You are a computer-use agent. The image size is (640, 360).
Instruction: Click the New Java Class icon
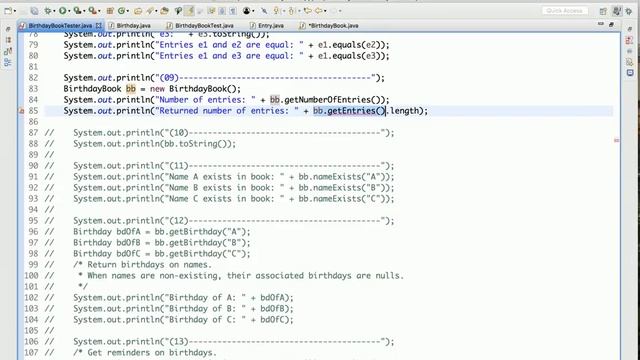click(x=121, y=11)
